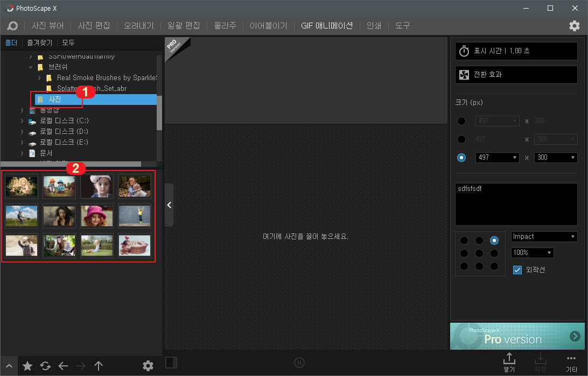Open the 도구 tools tab

point(402,25)
